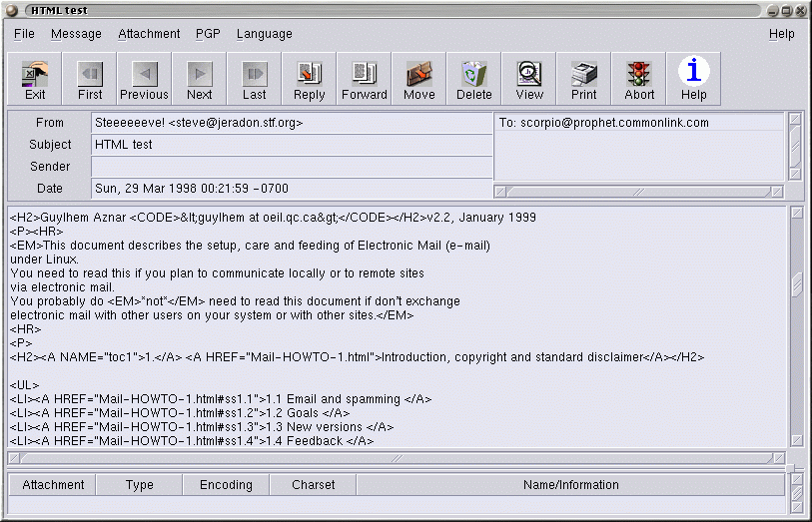Viewport: 812px width, 522px height.
Task: Jump to the Next message
Action: tap(200, 79)
